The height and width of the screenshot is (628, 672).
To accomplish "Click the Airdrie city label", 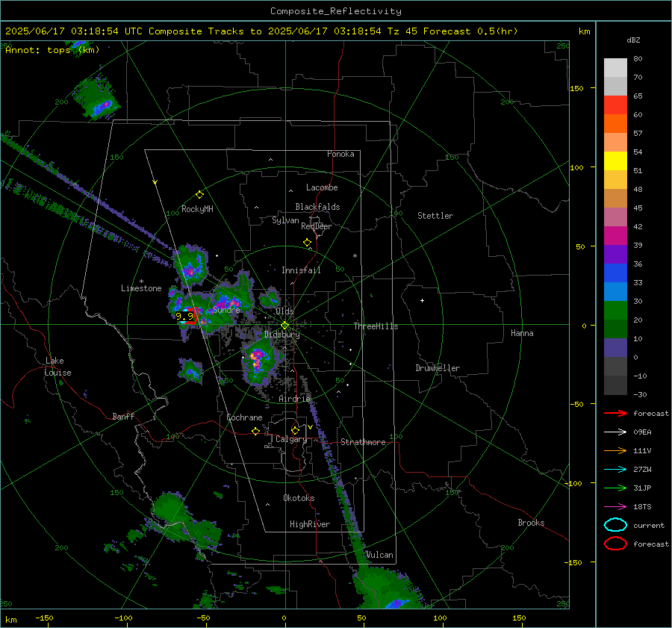I will 294,399.
